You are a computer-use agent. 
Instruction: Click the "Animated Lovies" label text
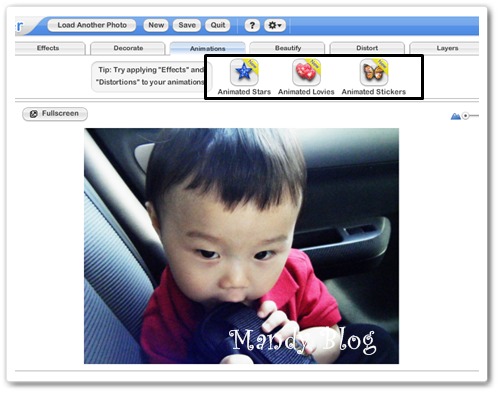[306, 92]
